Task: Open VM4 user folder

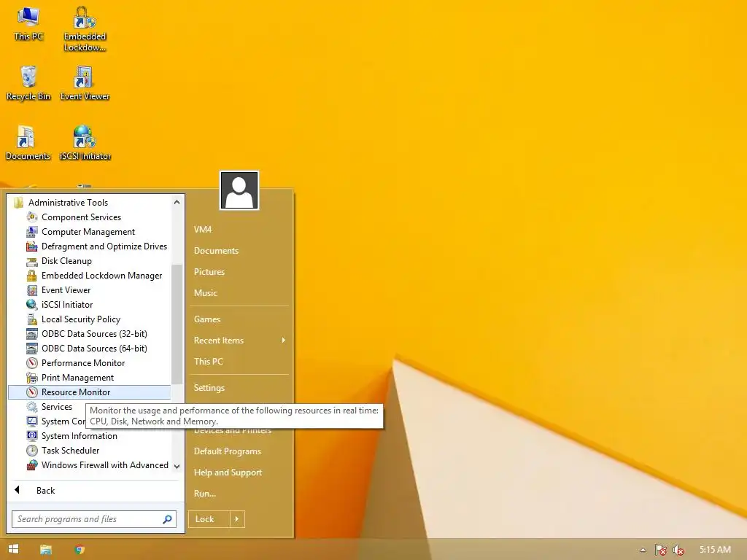Action: point(203,230)
